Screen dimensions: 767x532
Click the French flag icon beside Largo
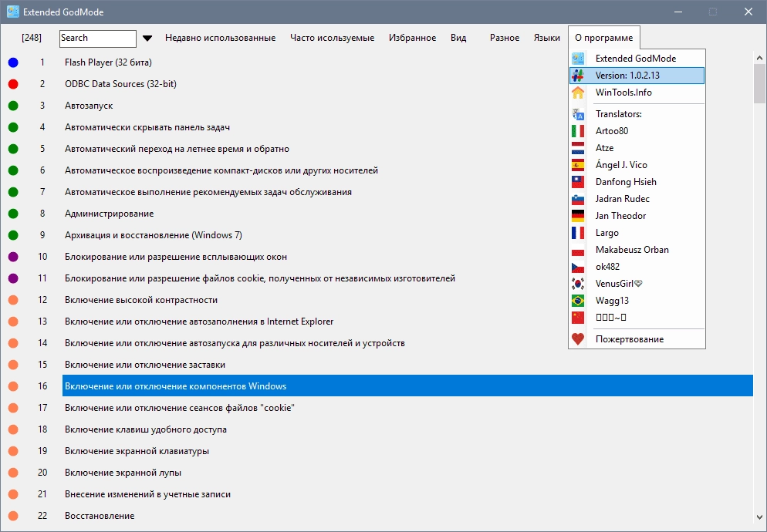point(578,233)
